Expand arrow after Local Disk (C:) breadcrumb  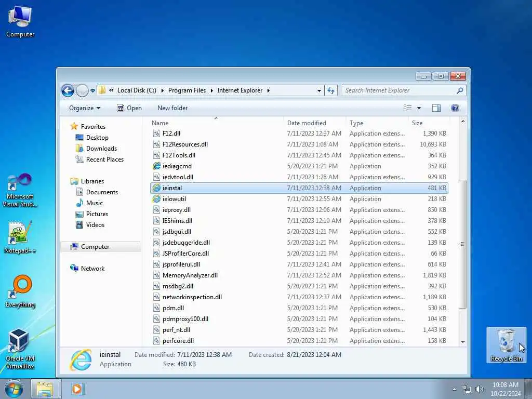[162, 90]
